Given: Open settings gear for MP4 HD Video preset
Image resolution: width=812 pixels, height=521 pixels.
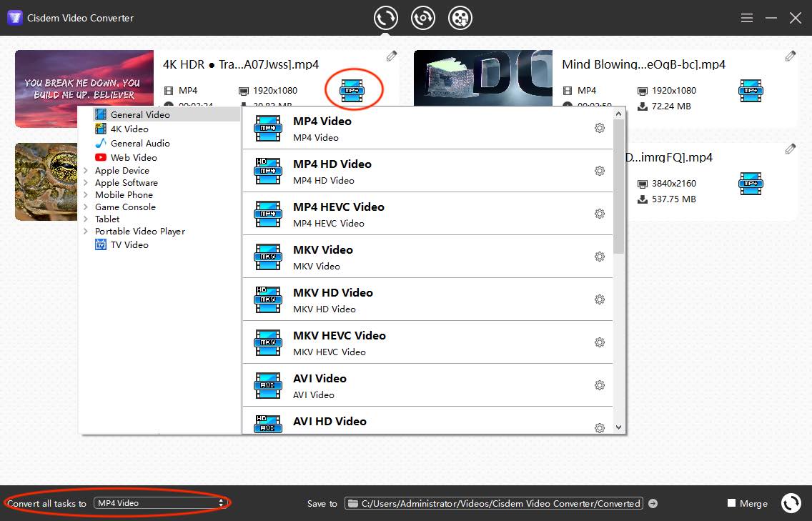Looking at the screenshot, I should 600,170.
